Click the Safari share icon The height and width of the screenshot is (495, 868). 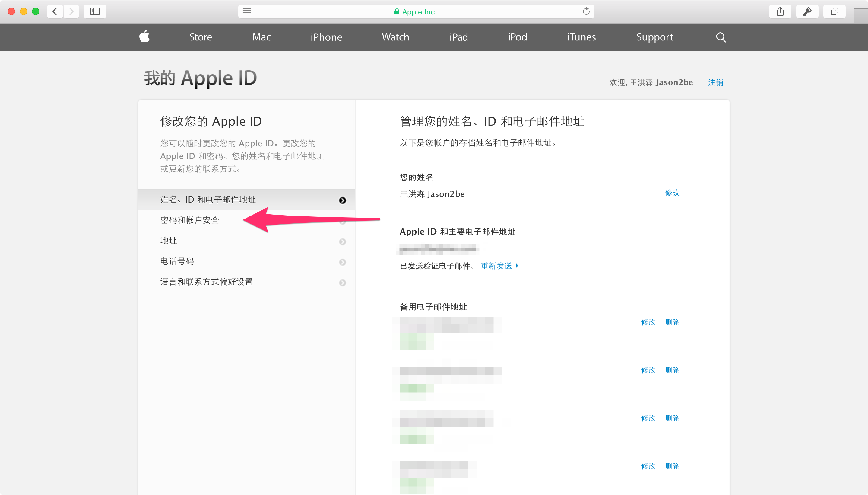click(x=780, y=11)
